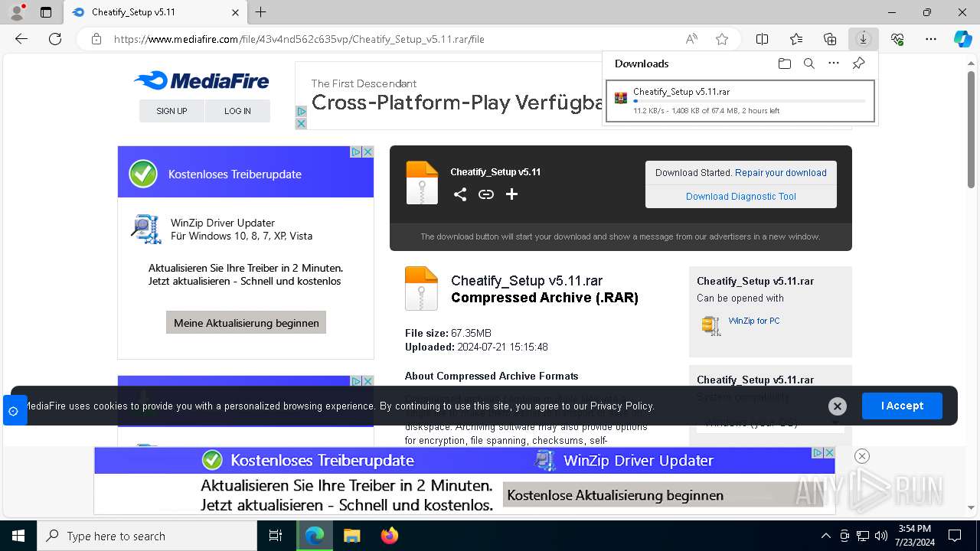This screenshot has height=551, width=980.
Task: Click the SIGN UP button
Action: (x=171, y=111)
